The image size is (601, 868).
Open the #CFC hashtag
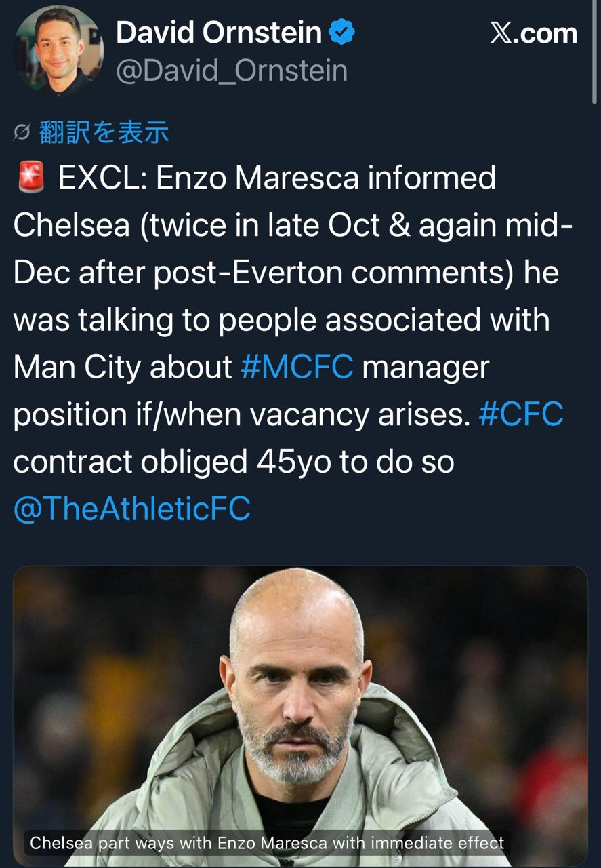tap(520, 414)
